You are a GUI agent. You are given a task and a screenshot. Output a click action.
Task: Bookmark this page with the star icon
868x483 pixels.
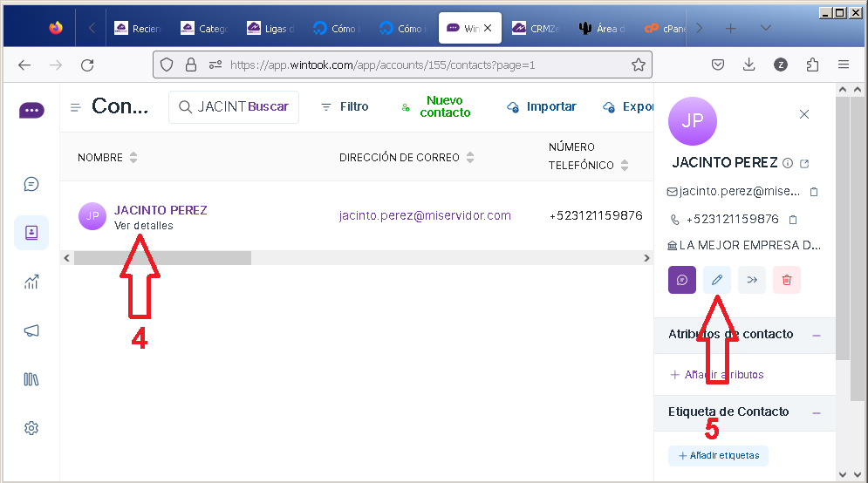pos(639,65)
